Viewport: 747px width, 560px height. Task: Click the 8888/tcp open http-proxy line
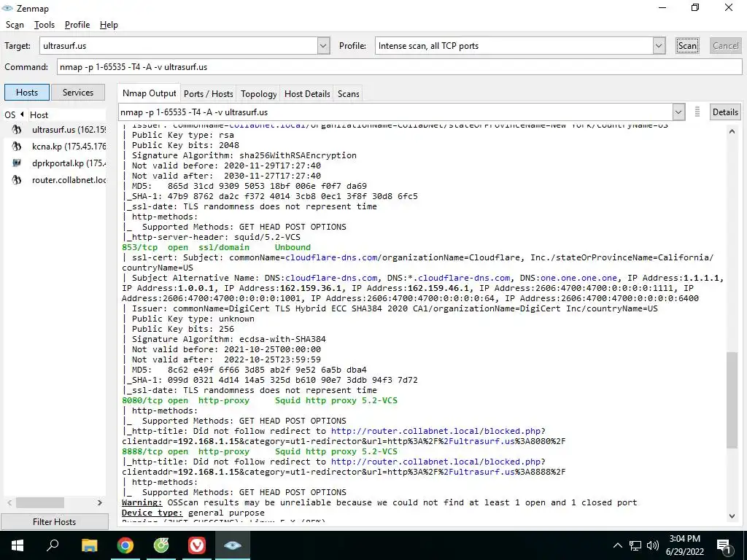[260, 451]
